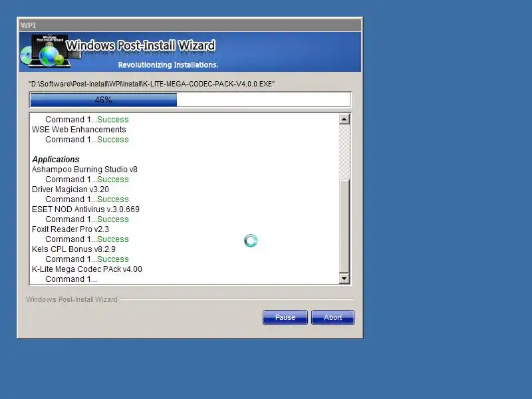Click Success status under Ashampoo Burning Studio
532x399 pixels.
(x=112, y=180)
